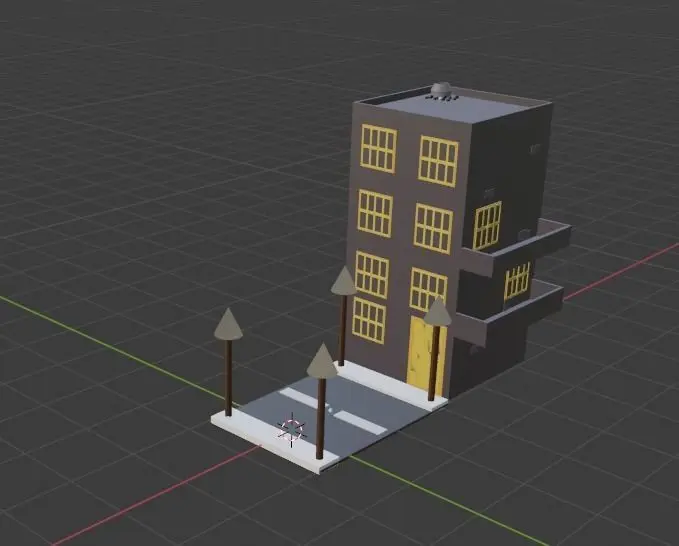Image resolution: width=679 pixels, height=546 pixels.
Task: Select the gray dome on the rooftop
Action: coord(442,91)
